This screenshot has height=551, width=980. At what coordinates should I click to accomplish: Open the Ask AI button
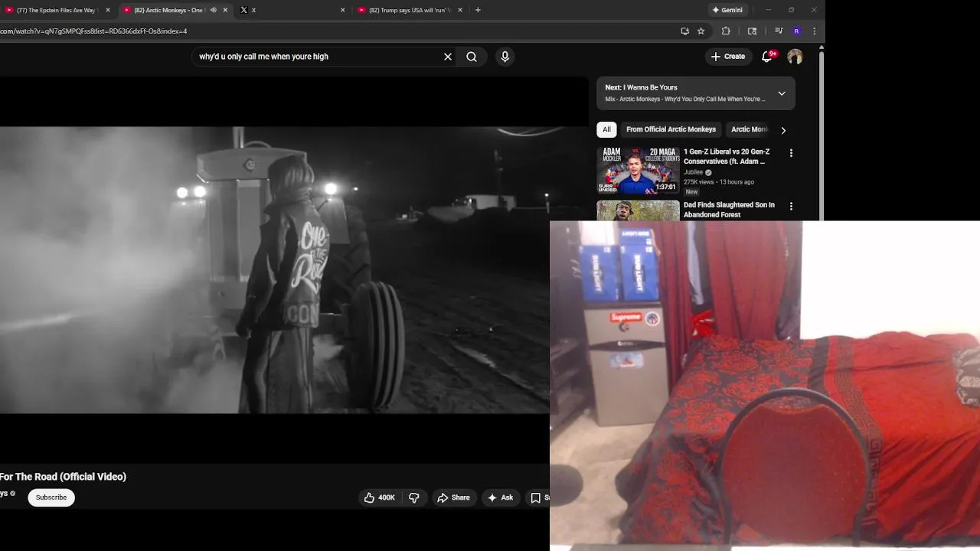click(501, 497)
